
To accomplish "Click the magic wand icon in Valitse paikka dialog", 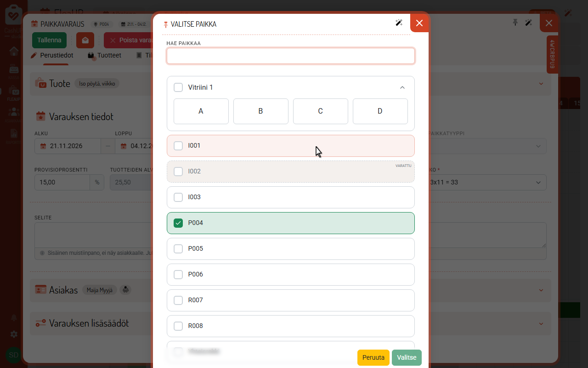I will (399, 23).
